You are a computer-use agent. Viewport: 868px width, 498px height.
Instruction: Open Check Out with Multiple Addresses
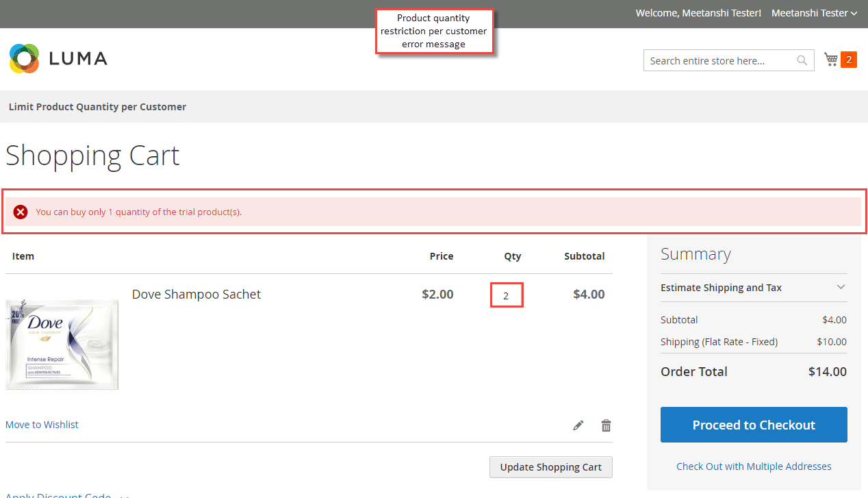tap(753, 466)
